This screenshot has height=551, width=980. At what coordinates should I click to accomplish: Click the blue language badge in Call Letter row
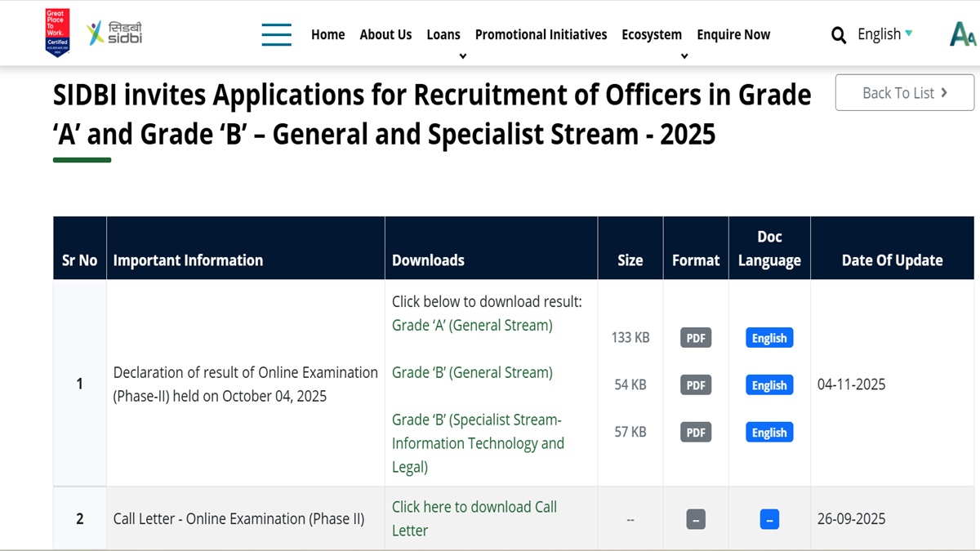point(768,518)
